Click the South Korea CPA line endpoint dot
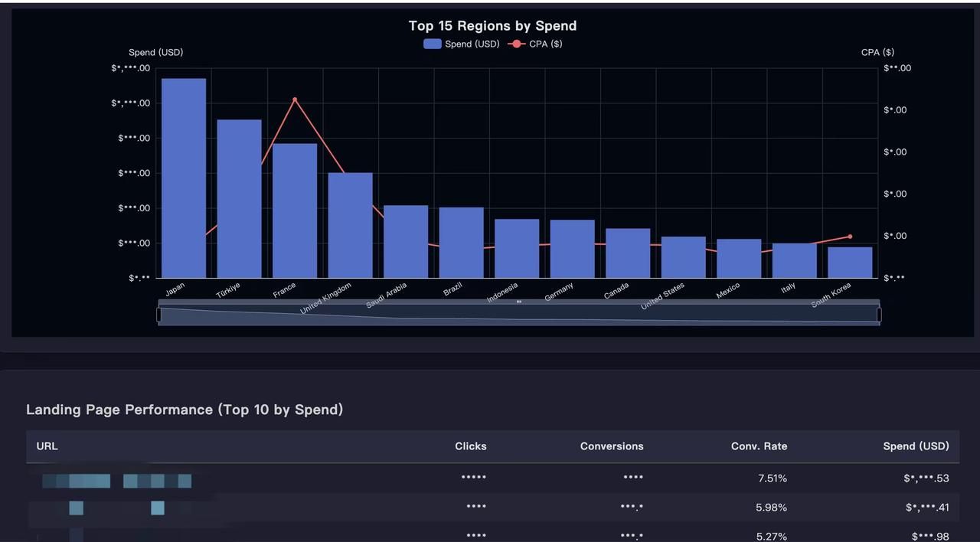This screenshot has height=542, width=980. click(850, 237)
